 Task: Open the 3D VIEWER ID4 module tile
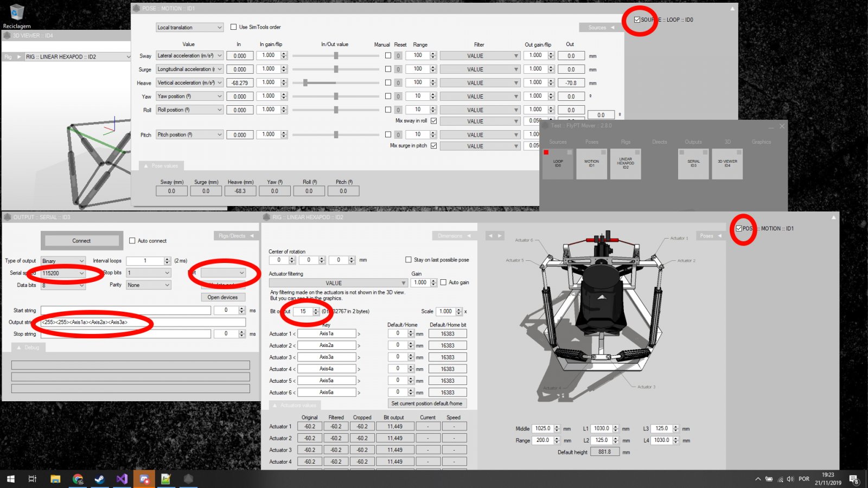727,164
